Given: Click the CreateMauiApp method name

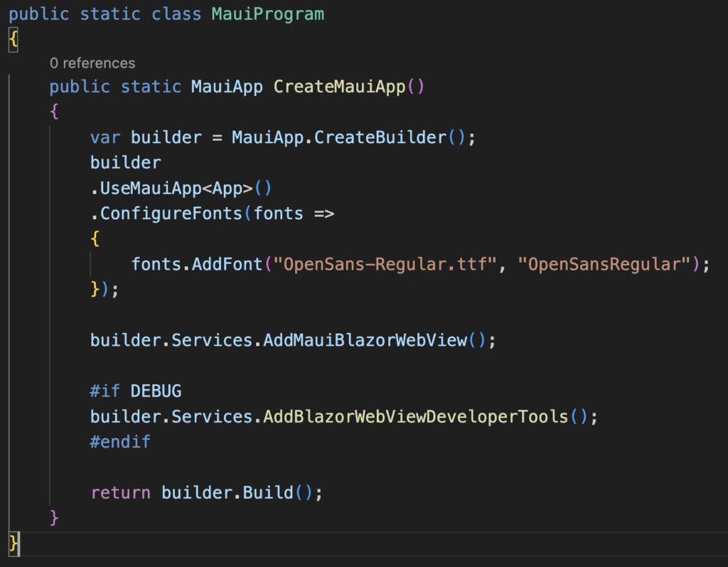Looking at the screenshot, I should click(x=340, y=87).
